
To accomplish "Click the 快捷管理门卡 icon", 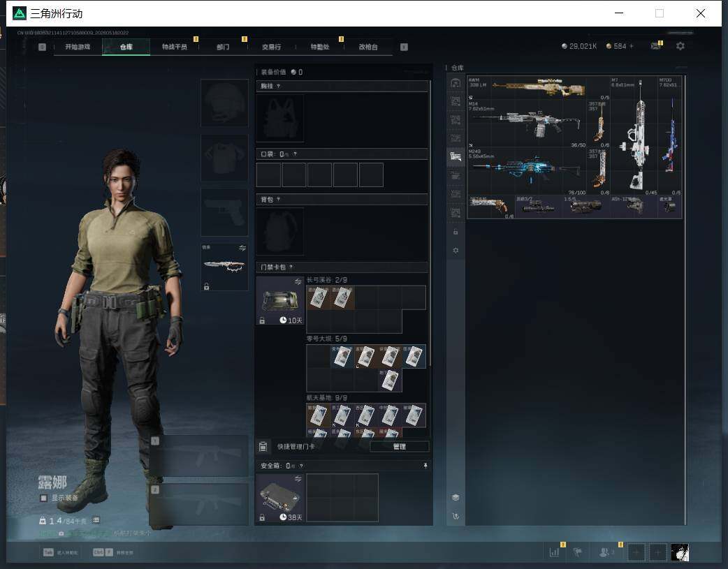I will point(263,447).
